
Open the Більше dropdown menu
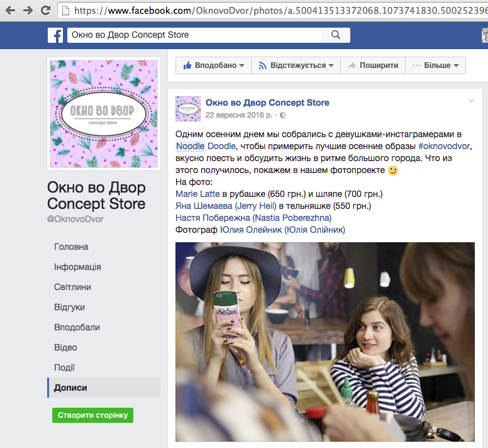click(435, 65)
